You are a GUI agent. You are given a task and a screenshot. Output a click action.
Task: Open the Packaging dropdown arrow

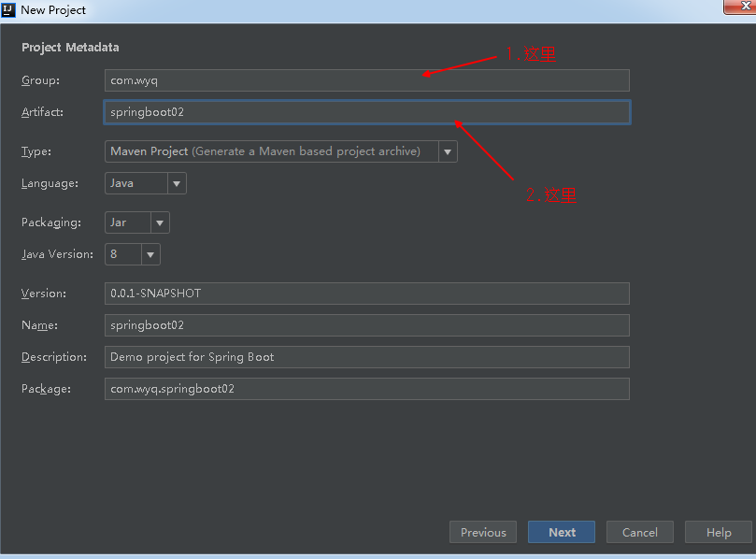160,222
